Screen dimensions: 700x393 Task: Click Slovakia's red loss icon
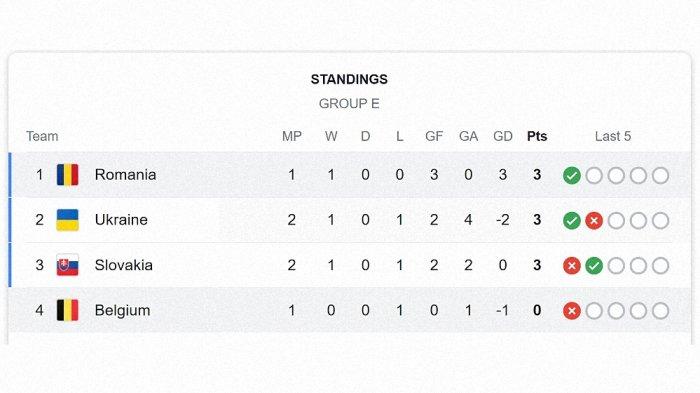(571, 266)
